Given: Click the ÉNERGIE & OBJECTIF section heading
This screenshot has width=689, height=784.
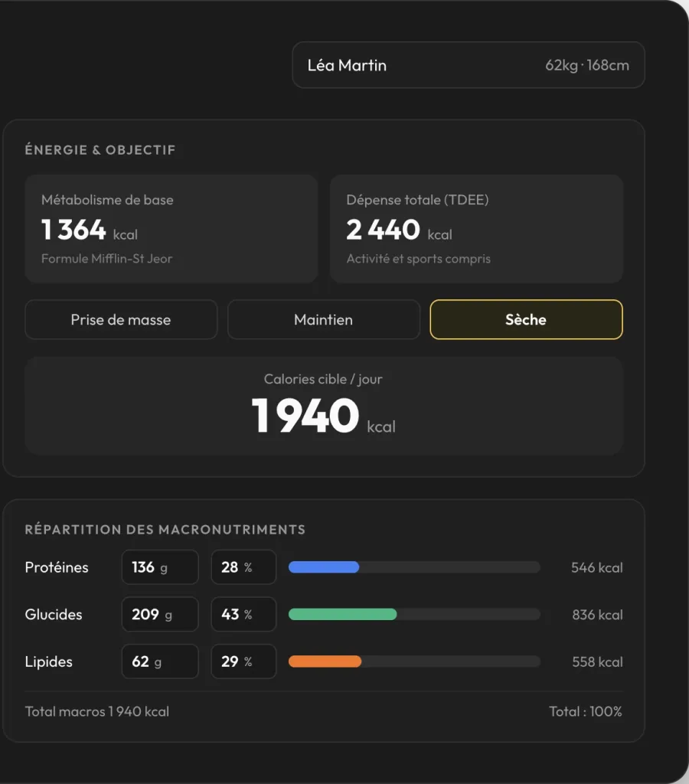Looking at the screenshot, I should point(100,150).
